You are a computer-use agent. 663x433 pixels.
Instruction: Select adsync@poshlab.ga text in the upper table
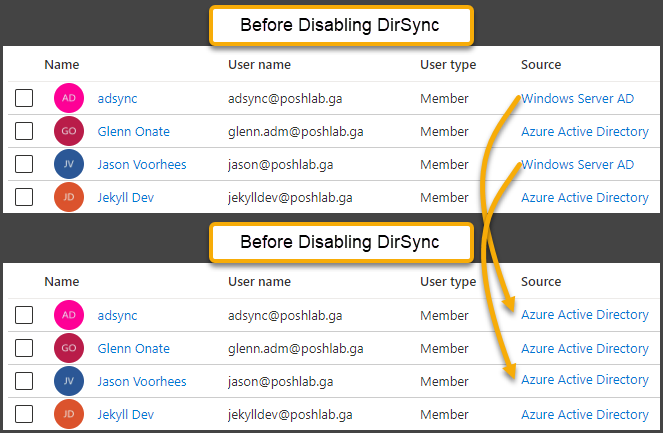(x=285, y=99)
